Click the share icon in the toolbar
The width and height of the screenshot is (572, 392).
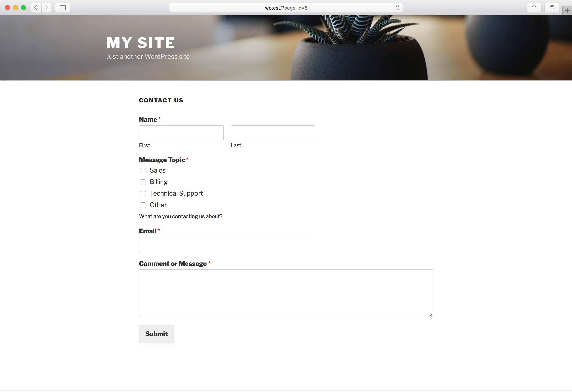(534, 7)
